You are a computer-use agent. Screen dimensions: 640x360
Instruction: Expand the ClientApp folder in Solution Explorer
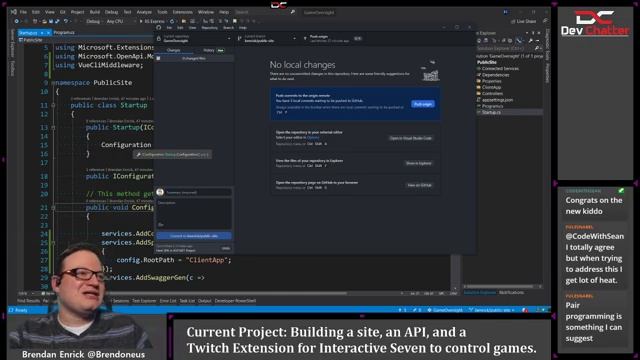(x=491, y=87)
